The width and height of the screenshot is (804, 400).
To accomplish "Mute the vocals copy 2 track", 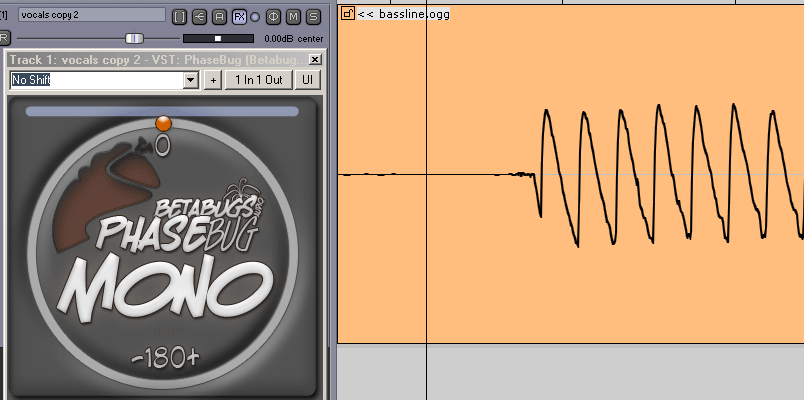I will (294, 17).
